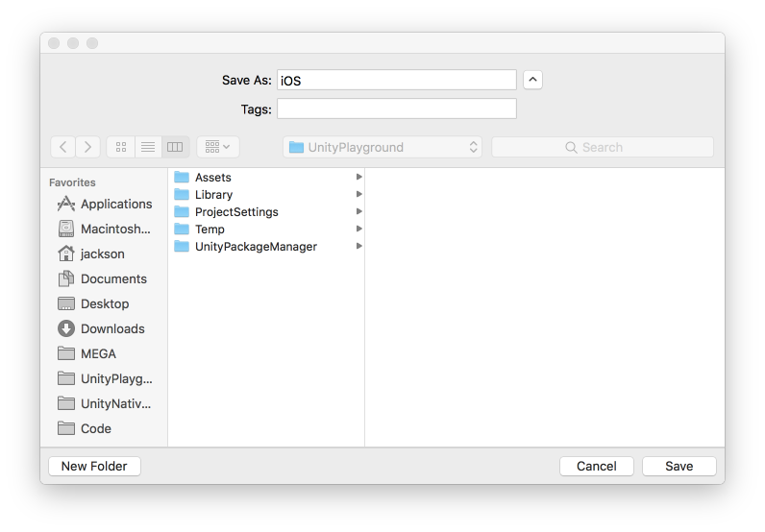
Task: Expand Temp via its disclosure arrow
Action: pyautogui.click(x=359, y=229)
